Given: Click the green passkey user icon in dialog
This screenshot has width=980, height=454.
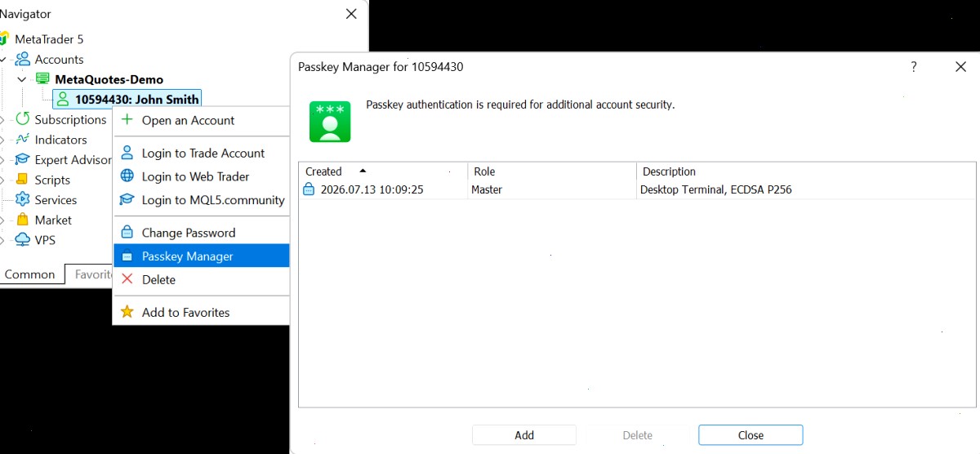Looking at the screenshot, I should click(330, 122).
